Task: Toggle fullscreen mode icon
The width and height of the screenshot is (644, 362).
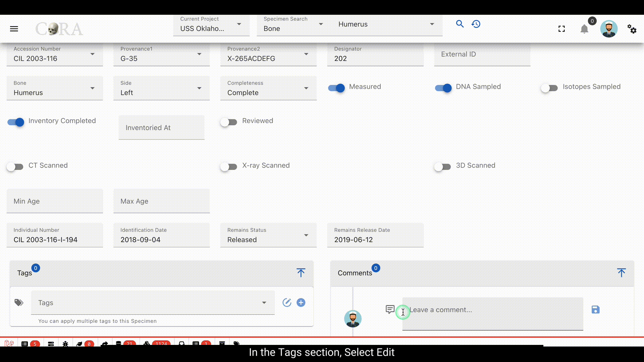Action: 561,29
